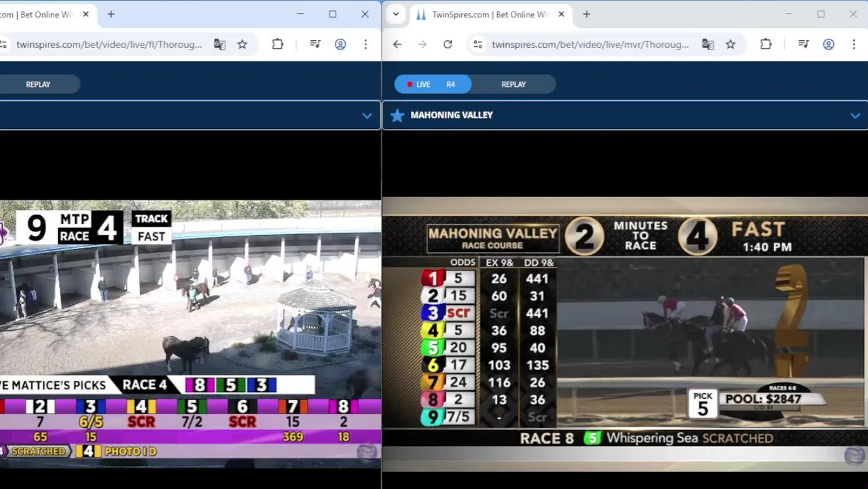
Task: Switch to LIVE R4 in right window
Action: click(433, 84)
